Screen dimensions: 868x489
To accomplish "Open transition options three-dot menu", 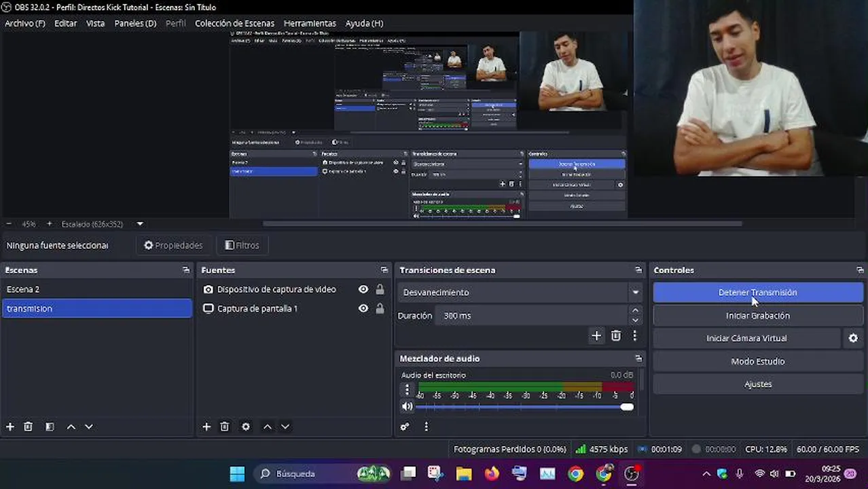I will coord(634,336).
